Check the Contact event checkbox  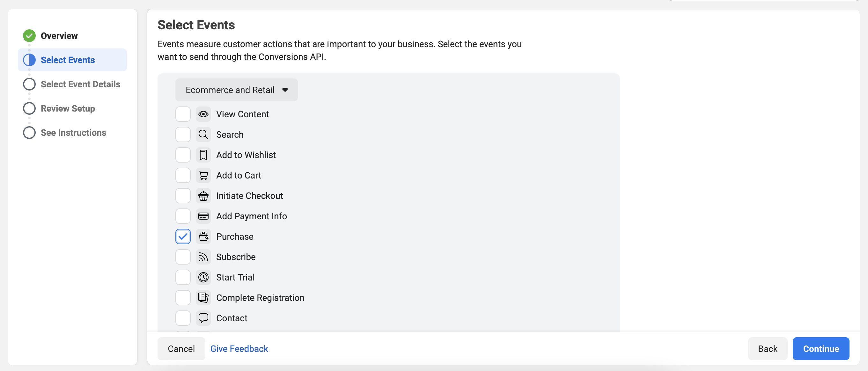pos(183,318)
